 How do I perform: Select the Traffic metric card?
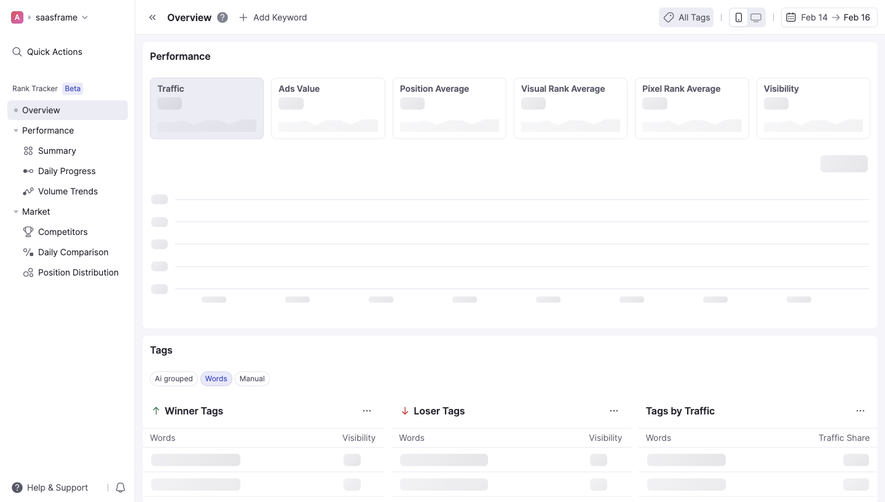(x=207, y=108)
